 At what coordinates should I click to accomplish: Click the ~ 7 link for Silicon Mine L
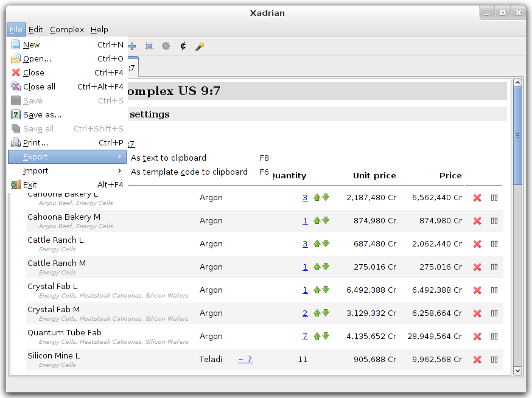pos(245,359)
